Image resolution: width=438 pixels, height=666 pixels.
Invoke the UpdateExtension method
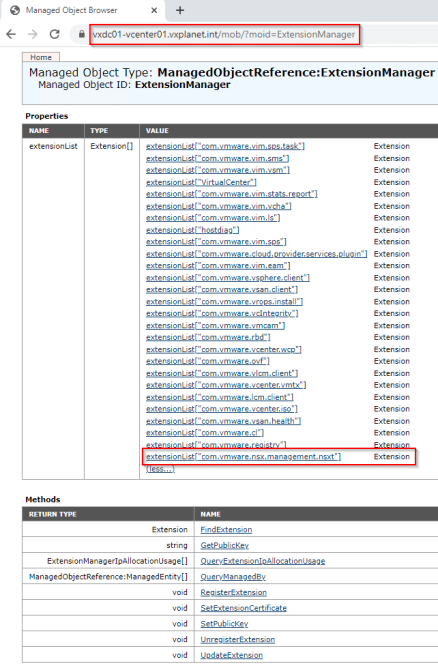[232, 655]
